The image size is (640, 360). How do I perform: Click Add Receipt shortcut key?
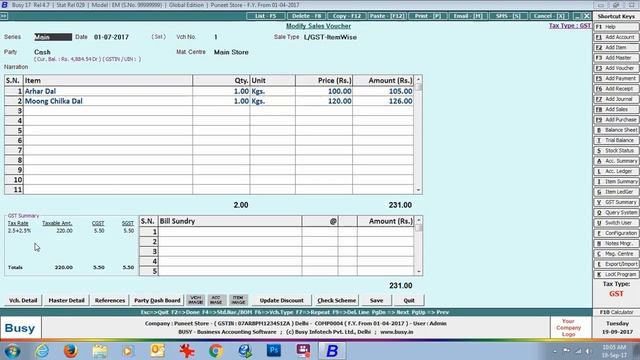click(616, 89)
